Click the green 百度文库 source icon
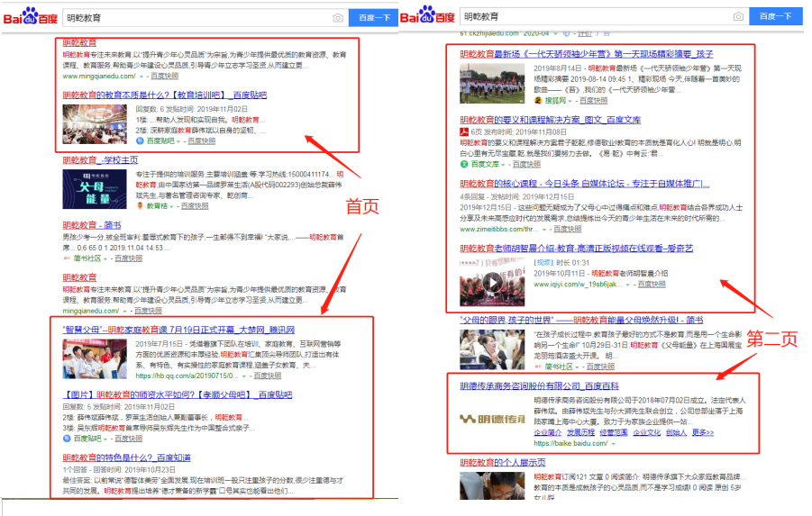Screen dimensions: 812x516 pyautogui.click(x=464, y=164)
